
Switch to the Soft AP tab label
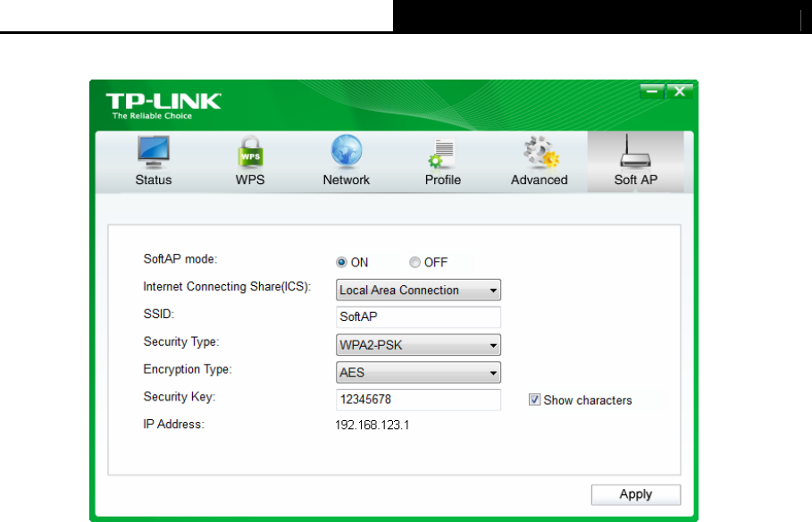(635, 180)
